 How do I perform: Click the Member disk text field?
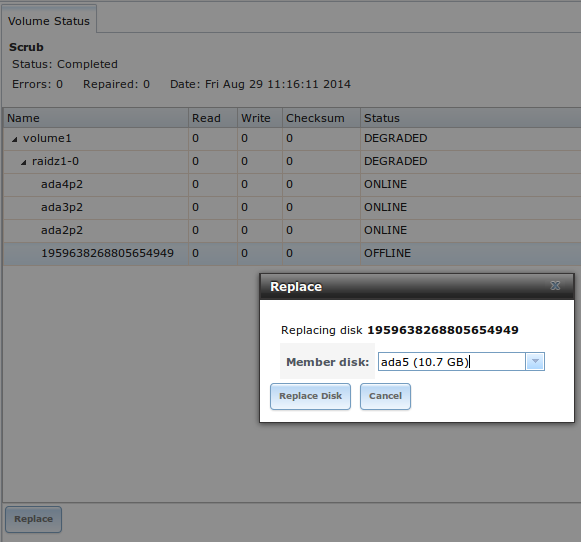(x=451, y=362)
